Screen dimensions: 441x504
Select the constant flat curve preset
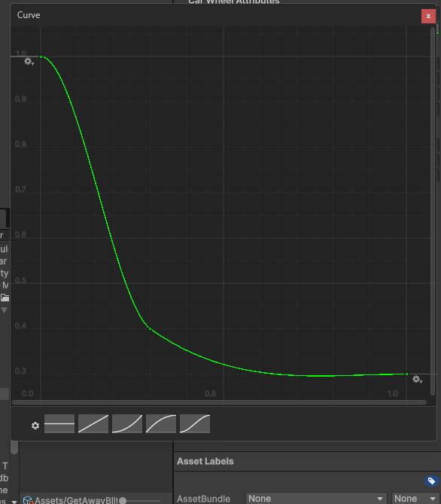tap(59, 423)
